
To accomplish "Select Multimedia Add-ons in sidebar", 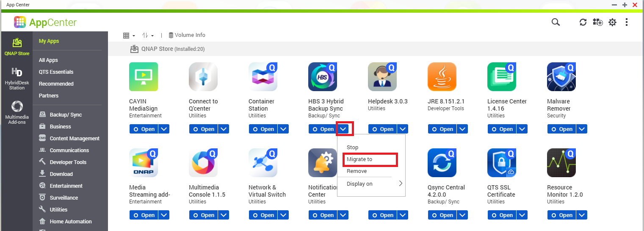I will pos(17,113).
